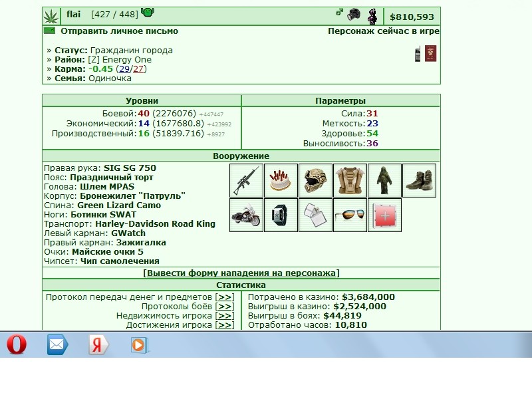This screenshot has width=532, height=399.
Task: Open Вывести форму нападения на персонажа link
Action: pyautogui.click(x=241, y=273)
